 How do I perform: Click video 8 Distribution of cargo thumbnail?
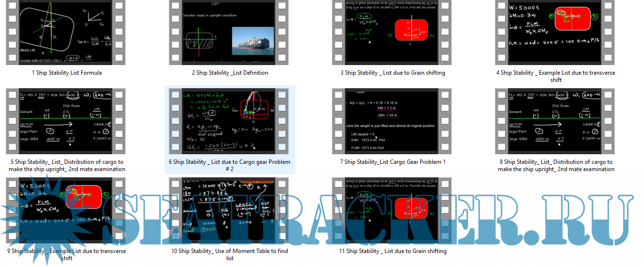pos(556,121)
